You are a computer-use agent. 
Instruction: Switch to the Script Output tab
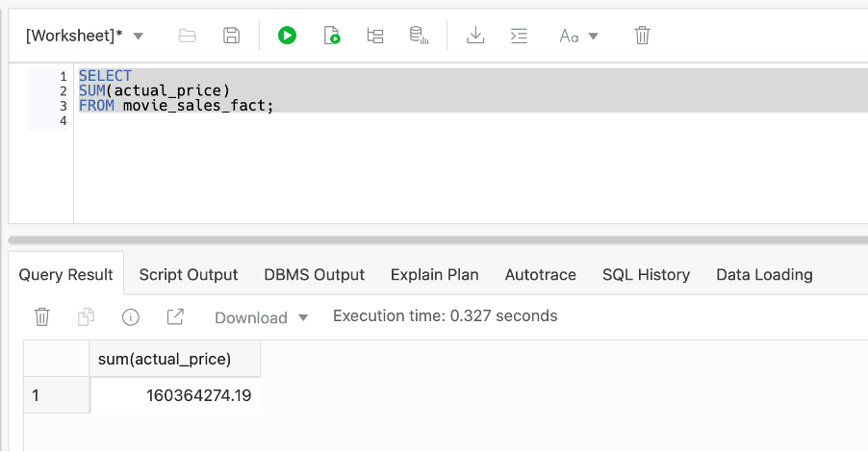[x=188, y=274]
